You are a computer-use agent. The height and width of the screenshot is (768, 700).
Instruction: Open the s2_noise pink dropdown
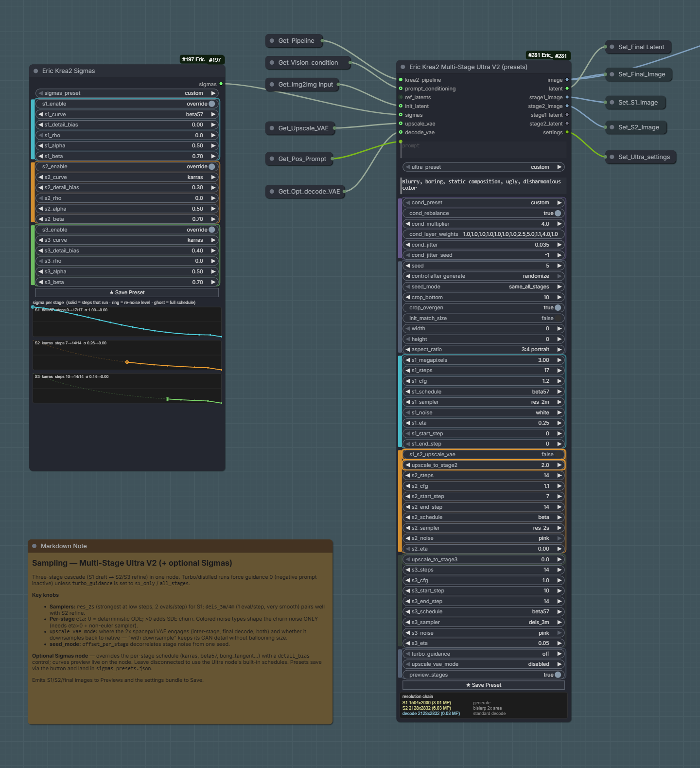pyautogui.click(x=483, y=538)
